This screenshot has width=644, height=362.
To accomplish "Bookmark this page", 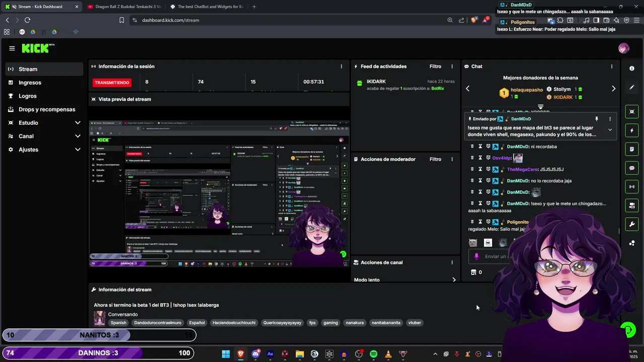I will tap(121, 20).
